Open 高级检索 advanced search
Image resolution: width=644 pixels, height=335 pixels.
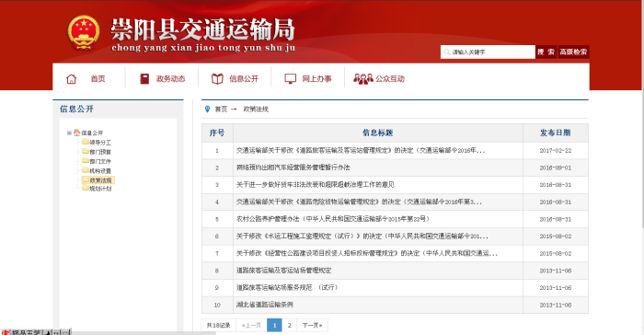click(x=573, y=52)
